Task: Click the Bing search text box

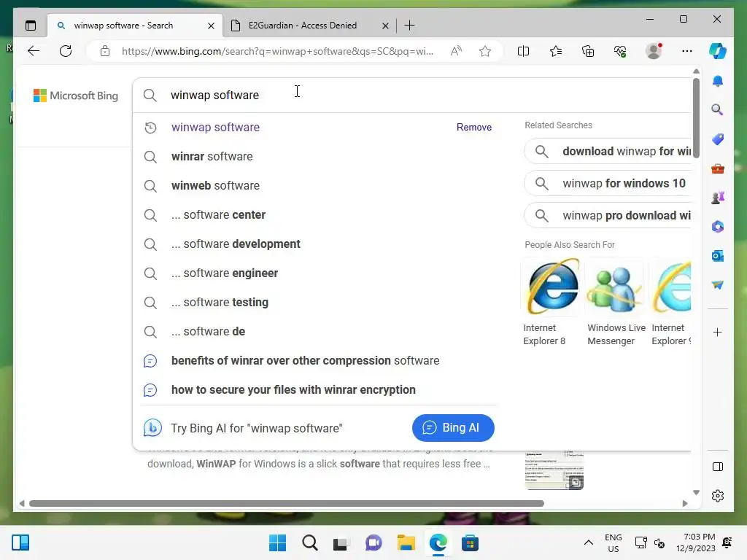Action: coord(412,96)
